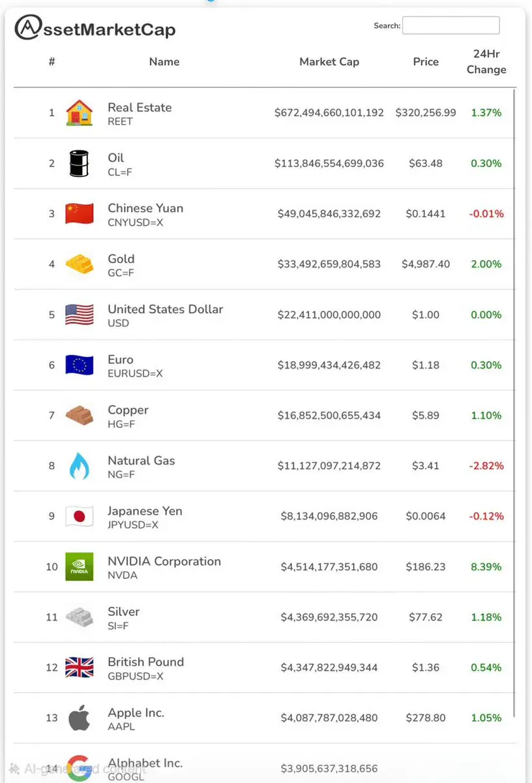Sort table by Market Cap column

coord(329,62)
